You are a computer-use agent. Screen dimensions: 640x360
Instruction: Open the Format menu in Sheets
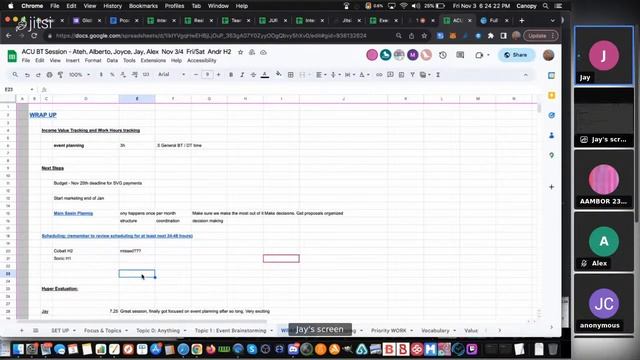click(x=93, y=60)
